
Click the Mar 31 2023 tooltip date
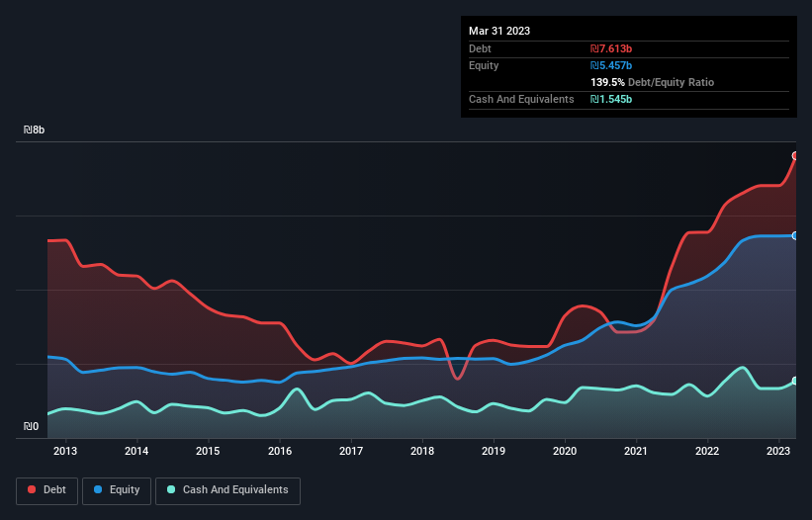499,31
